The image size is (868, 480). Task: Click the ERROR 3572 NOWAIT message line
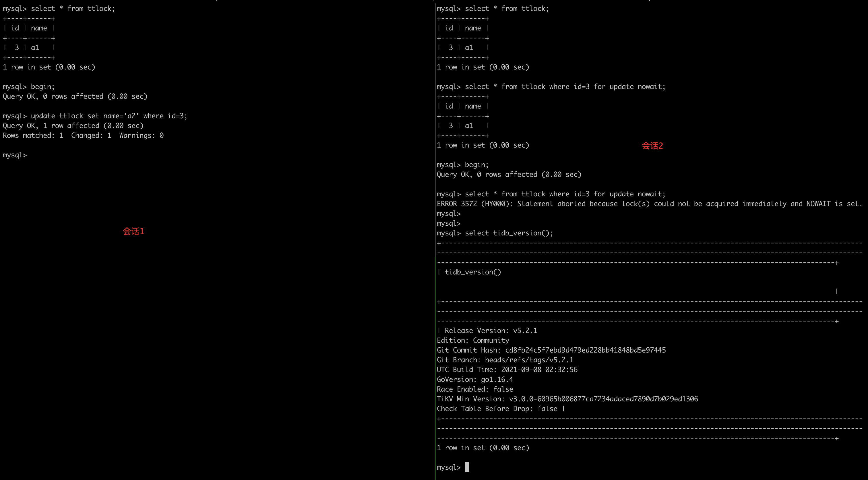649,204
